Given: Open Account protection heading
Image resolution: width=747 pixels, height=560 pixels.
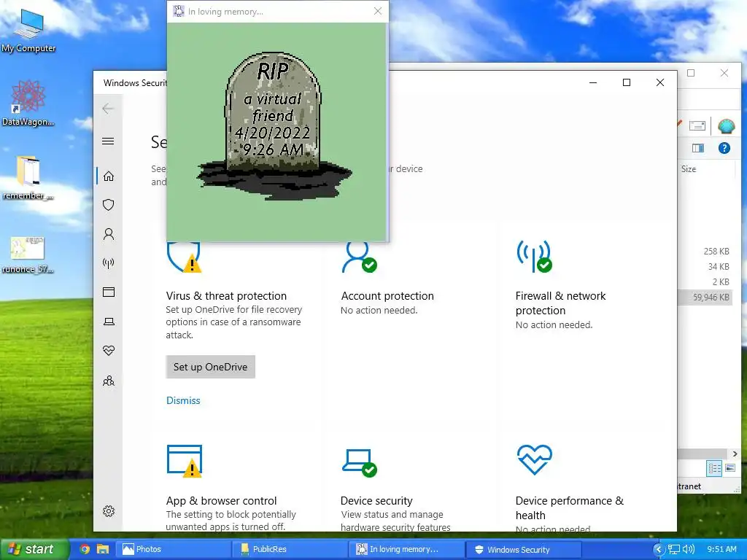Looking at the screenshot, I should point(387,296).
